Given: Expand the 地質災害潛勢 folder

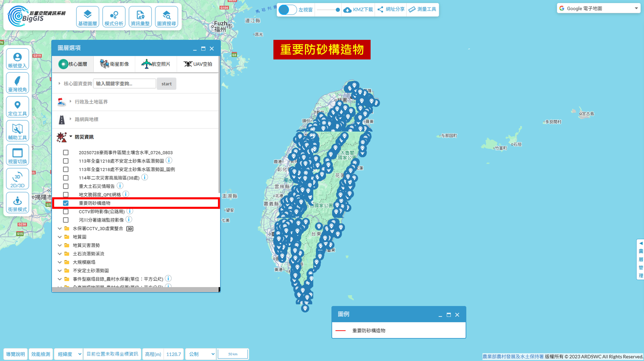Looking at the screenshot, I should [60, 245].
